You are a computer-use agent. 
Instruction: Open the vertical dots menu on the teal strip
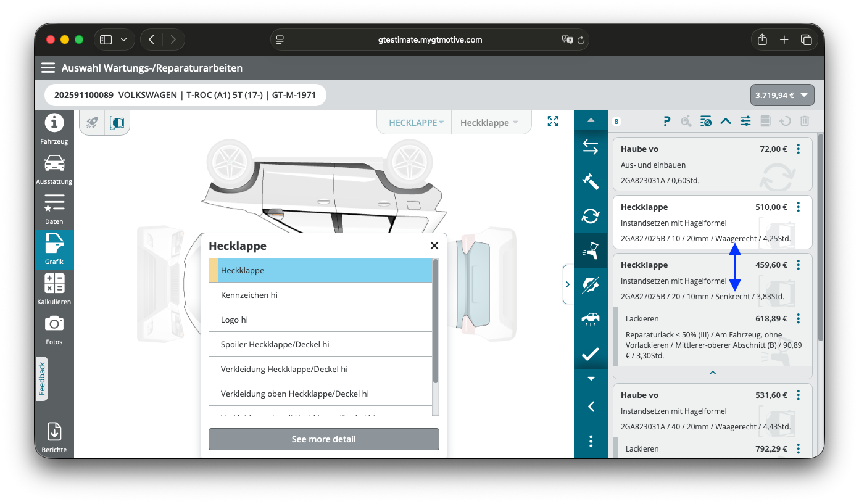(x=591, y=441)
